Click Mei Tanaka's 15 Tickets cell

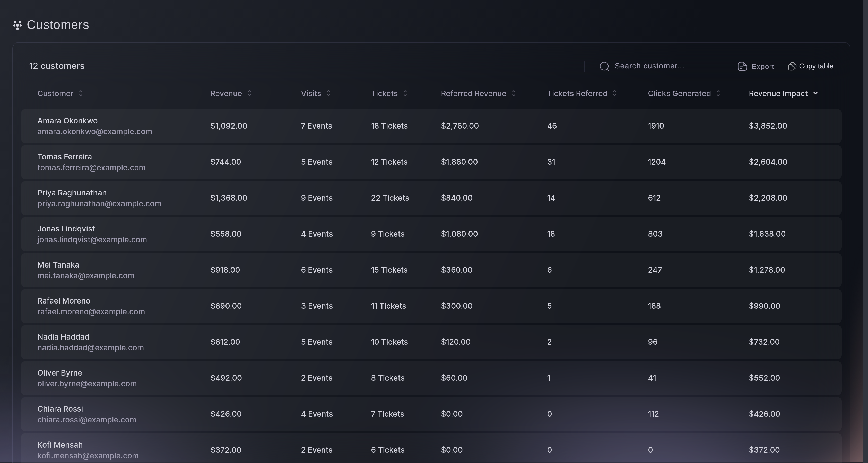click(x=389, y=270)
